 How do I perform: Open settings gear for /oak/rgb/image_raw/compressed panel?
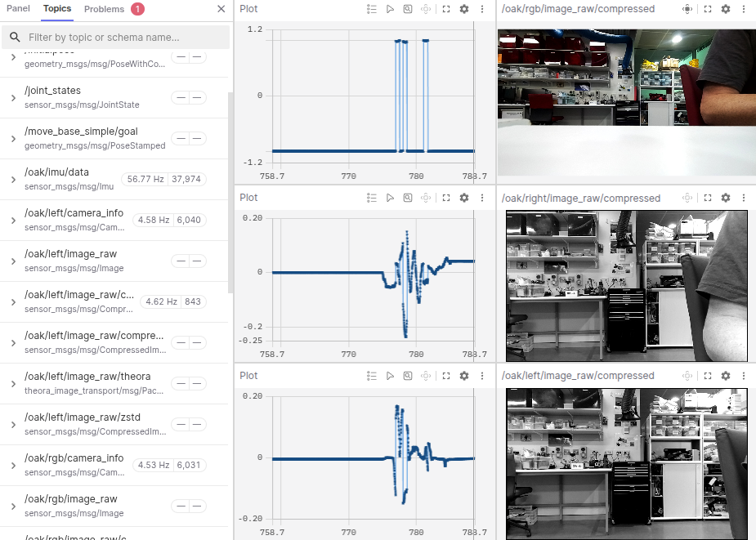click(725, 9)
